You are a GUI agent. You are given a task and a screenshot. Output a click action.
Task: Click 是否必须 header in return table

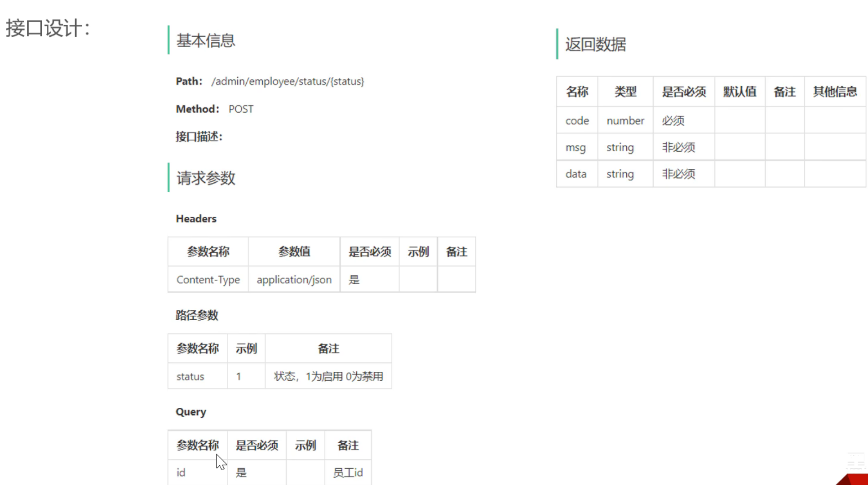pyautogui.click(x=684, y=92)
